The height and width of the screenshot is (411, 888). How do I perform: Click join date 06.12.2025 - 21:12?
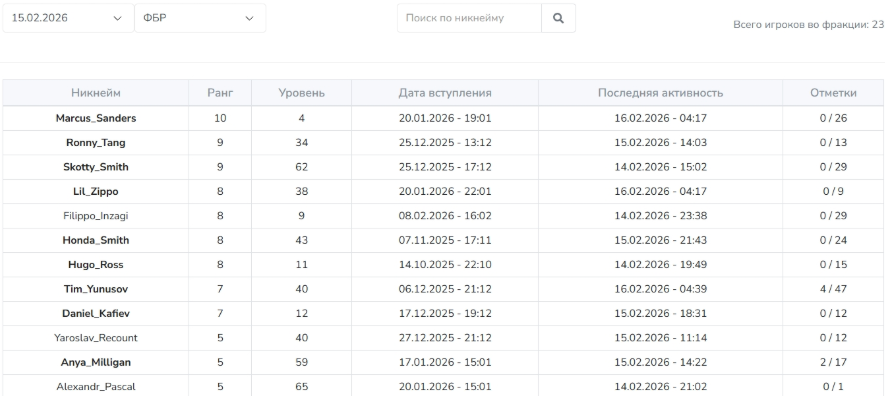[445, 289]
